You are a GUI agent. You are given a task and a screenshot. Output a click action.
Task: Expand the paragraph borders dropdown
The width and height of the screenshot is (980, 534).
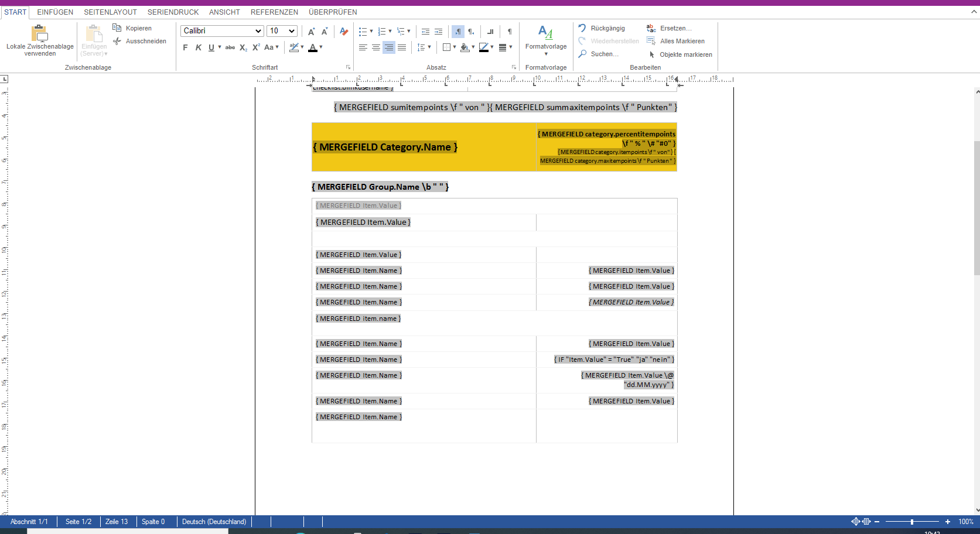pos(455,47)
